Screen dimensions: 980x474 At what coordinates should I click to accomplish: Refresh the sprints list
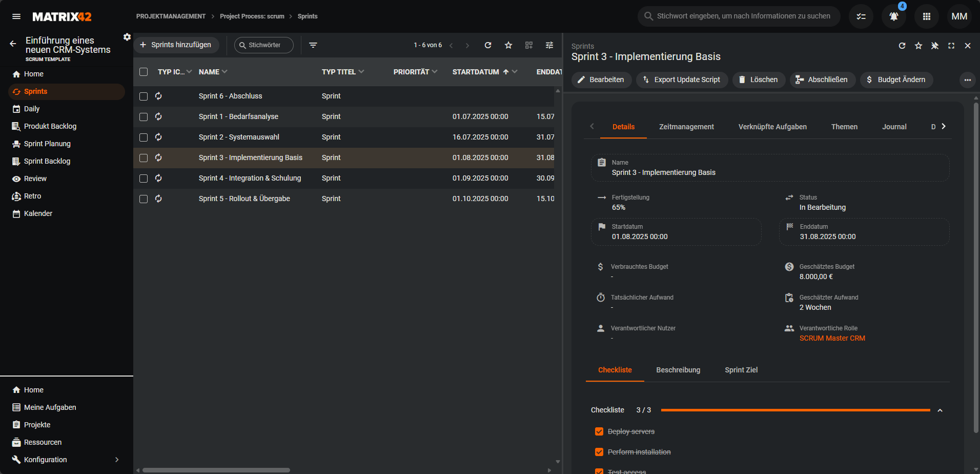click(x=488, y=45)
